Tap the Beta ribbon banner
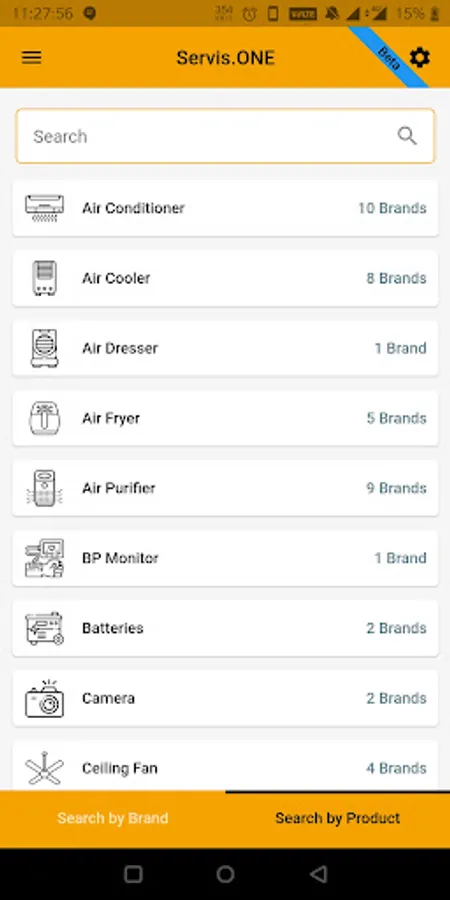The width and height of the screenshot is (450, 900). [389, 57]
